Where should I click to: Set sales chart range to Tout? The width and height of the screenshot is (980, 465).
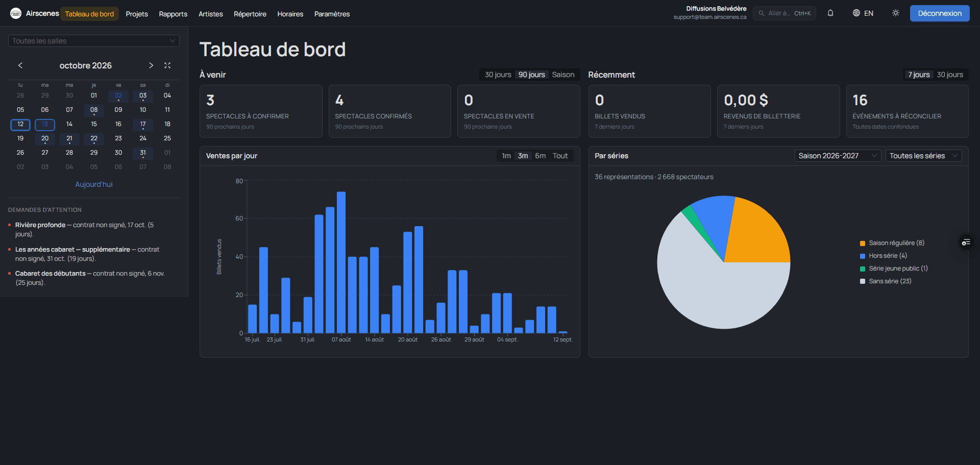coord(560,156)
